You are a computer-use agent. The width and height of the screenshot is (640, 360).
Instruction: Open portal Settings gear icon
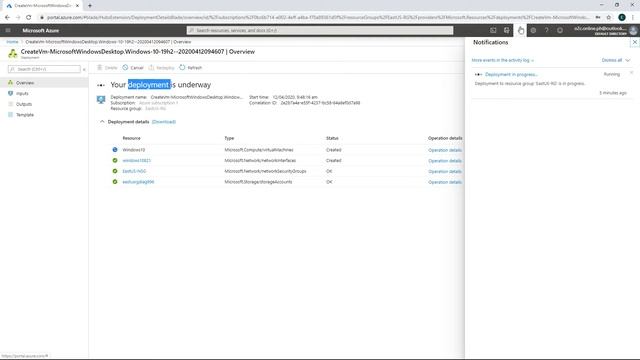coord(533,30)
